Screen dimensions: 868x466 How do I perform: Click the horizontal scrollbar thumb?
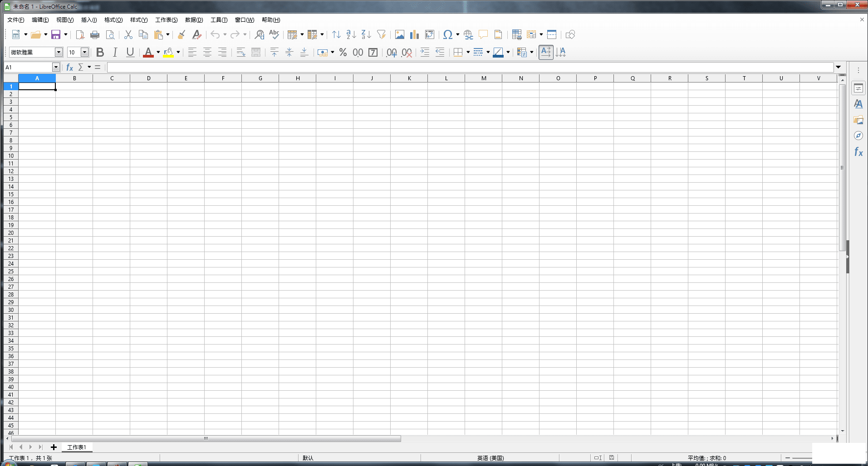click(x=206, y=438)
